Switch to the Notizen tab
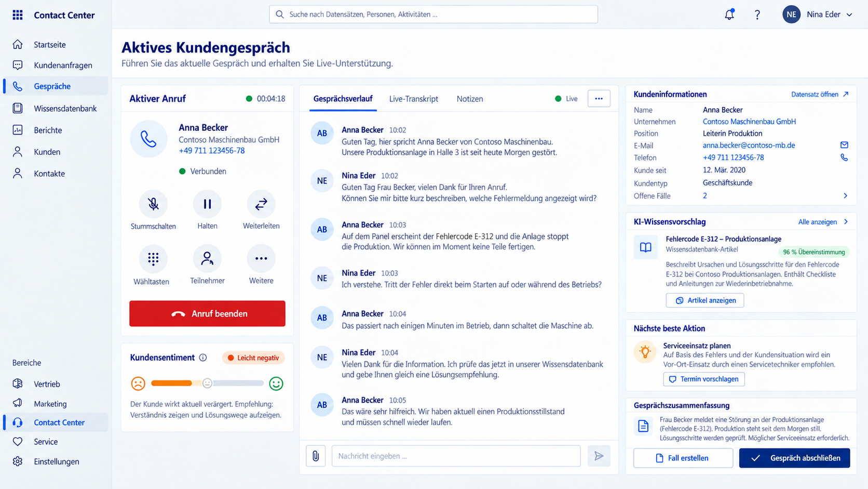This screenshot has width=868, height=489. point(470,99)
